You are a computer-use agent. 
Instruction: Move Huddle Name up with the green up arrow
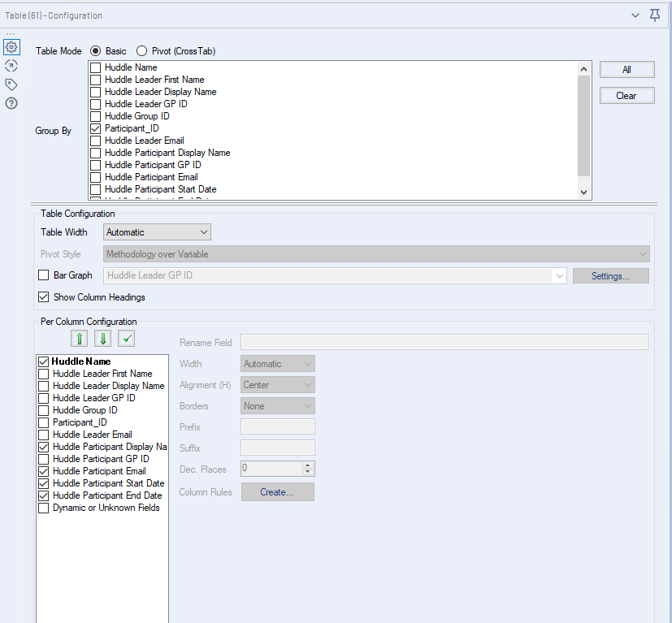79,338
